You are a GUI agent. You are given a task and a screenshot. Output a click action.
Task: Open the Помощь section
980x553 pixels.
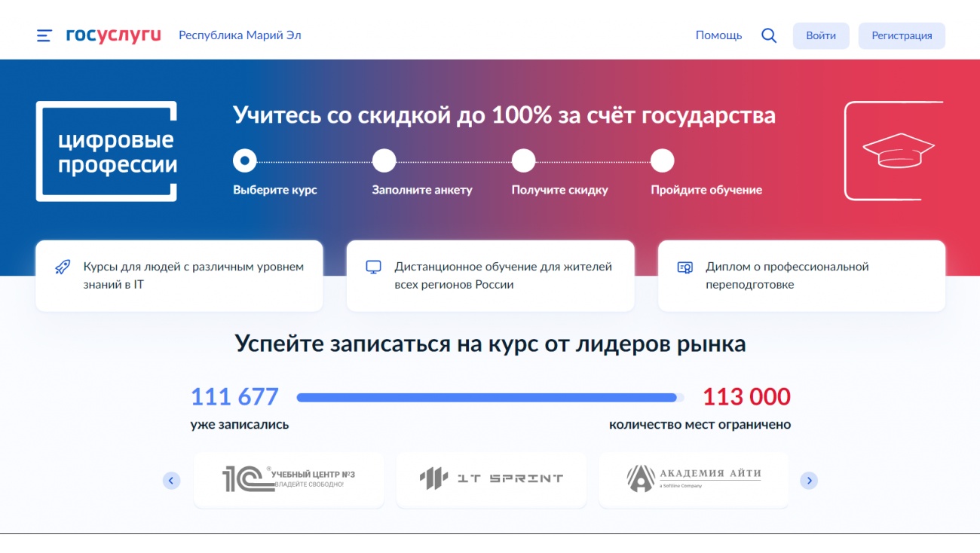coord(718,35)
